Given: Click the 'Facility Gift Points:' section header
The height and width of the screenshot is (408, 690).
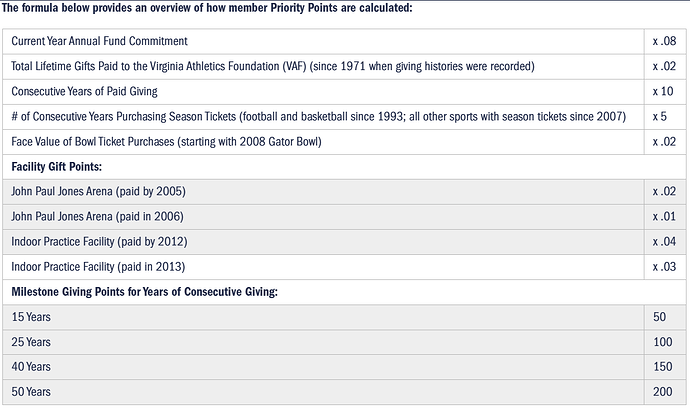Looking at the screenshot, I should pos(60,166).
